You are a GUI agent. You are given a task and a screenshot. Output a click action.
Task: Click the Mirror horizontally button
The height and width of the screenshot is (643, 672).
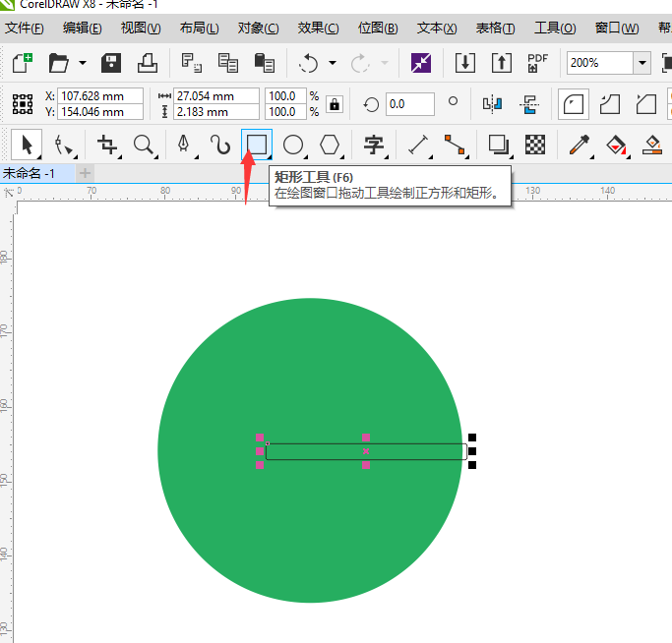(493, 103)
